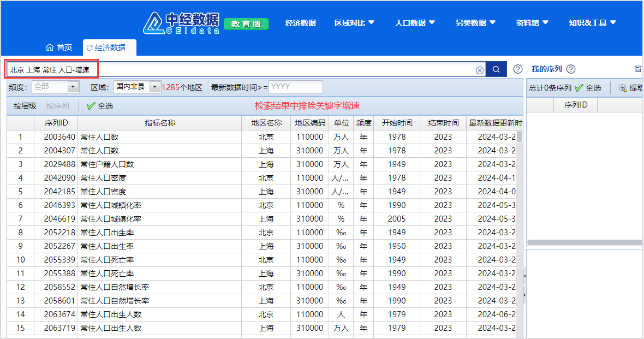Click the CEIdata logo
The height and width of the screenshot is (339, 644).
[x=181, y=23]
